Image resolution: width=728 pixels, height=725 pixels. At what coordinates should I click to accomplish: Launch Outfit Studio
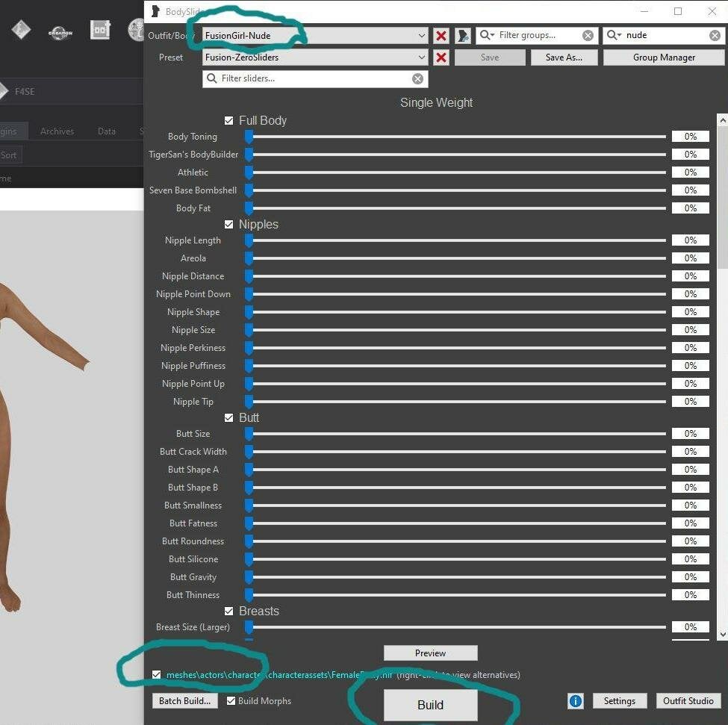coord(688,701)
